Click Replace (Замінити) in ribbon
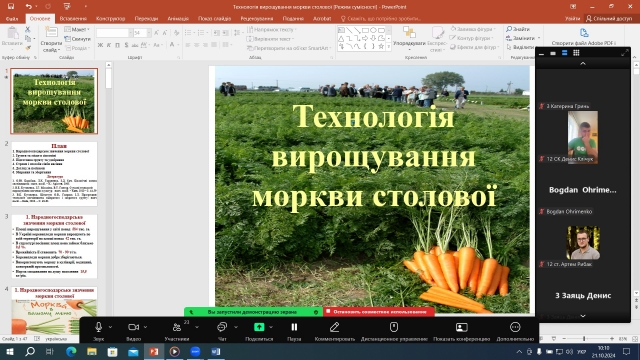Image resolution: width=640 pixels, height=360 pixels. point(523,38)
